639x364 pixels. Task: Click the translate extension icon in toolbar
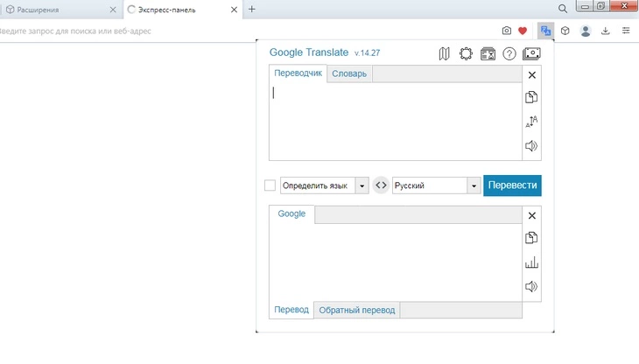point(545,31)
